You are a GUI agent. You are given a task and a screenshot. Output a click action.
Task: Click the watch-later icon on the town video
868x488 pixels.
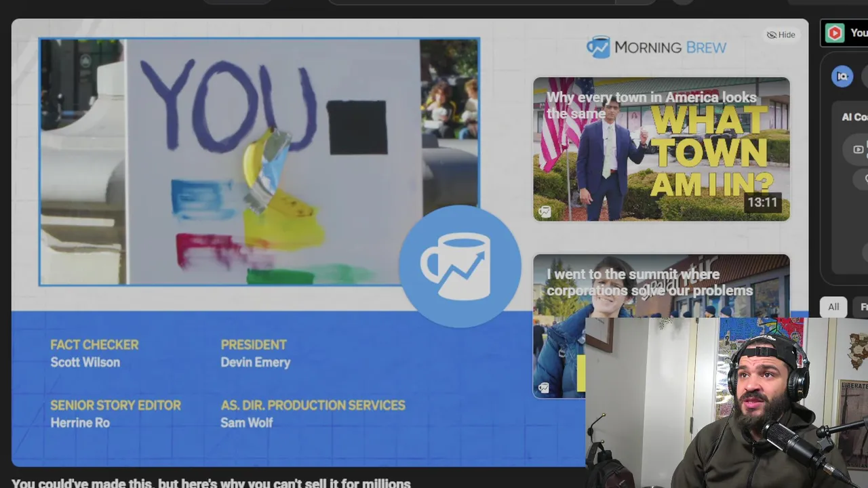tap(545, 212)
